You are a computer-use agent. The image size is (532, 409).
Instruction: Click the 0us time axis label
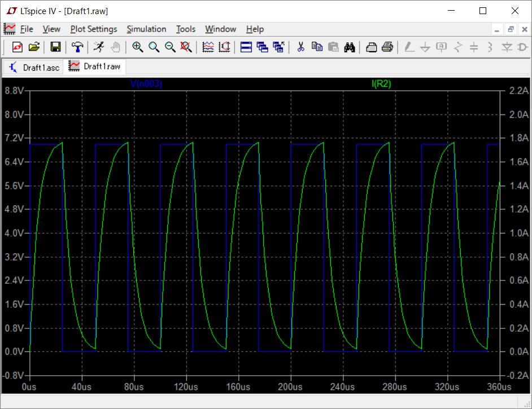pos(29,387)
